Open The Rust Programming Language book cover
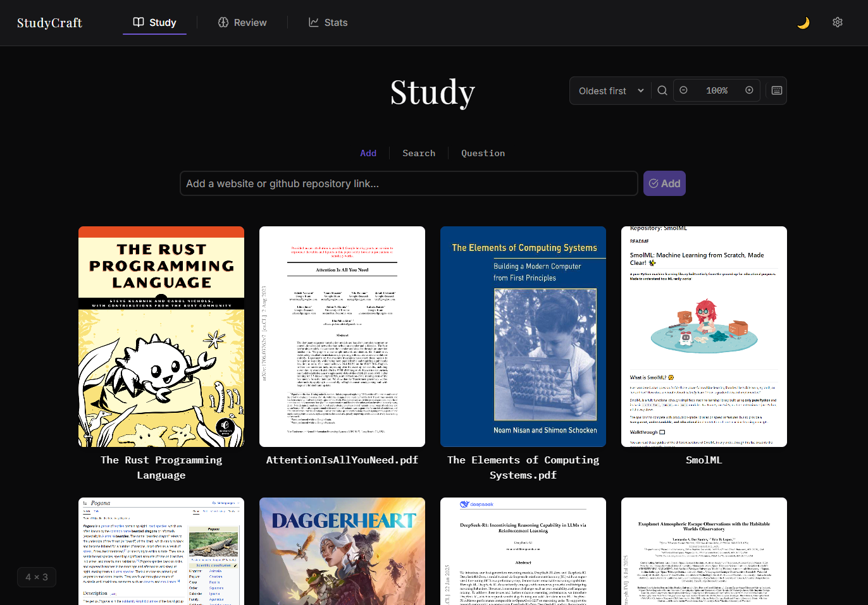Viewport: 868px width, 605px height. click(x=161, y=336)
